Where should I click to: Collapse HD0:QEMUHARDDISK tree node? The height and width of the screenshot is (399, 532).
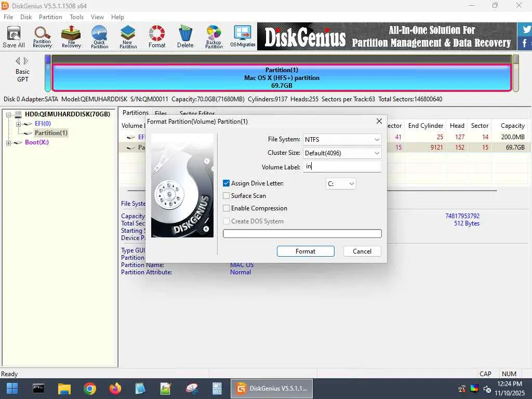[x=8, y=115]
